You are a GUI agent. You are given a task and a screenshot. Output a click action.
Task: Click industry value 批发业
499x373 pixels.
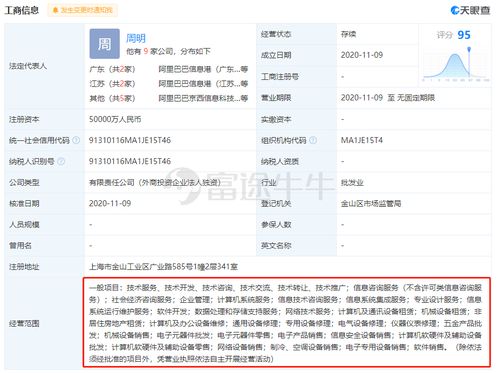point(352,183)
